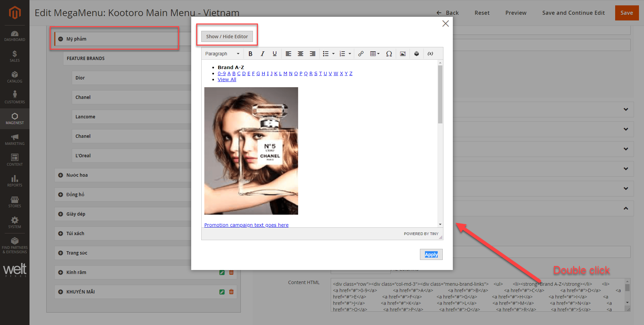Collapse the Mỹ phẩm menu item

click(x=61, y=39)
